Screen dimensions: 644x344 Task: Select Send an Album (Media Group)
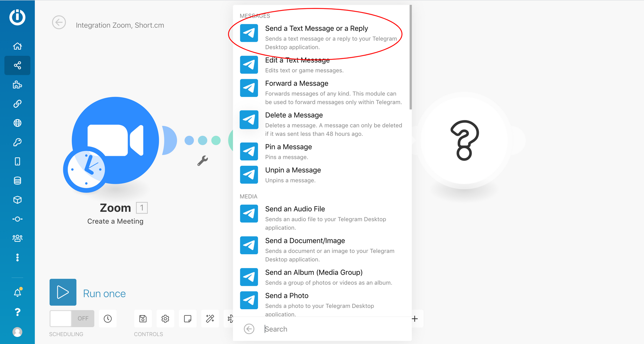321,277
